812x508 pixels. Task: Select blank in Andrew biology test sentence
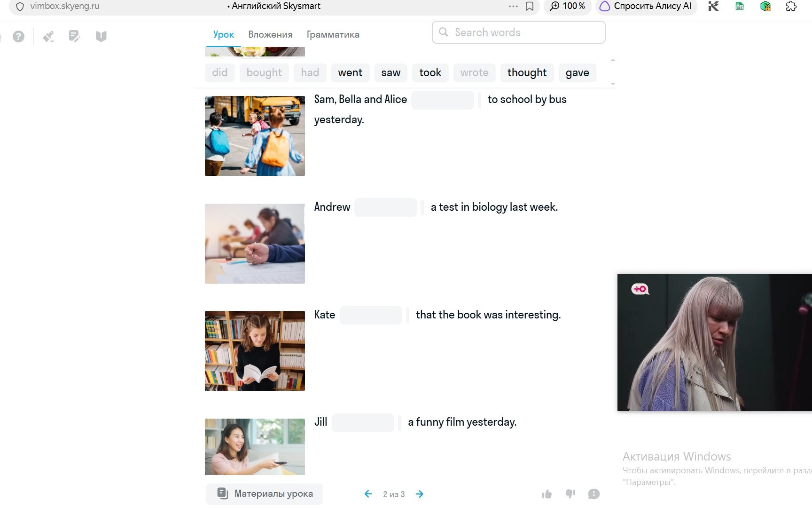click(x=386, y=207)
